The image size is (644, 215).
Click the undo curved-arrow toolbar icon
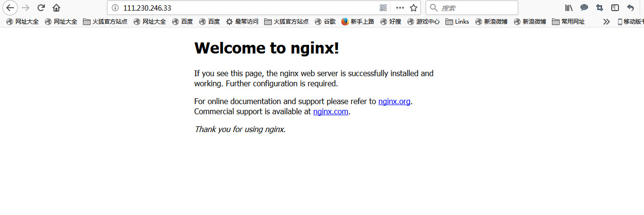pos(631,8)
